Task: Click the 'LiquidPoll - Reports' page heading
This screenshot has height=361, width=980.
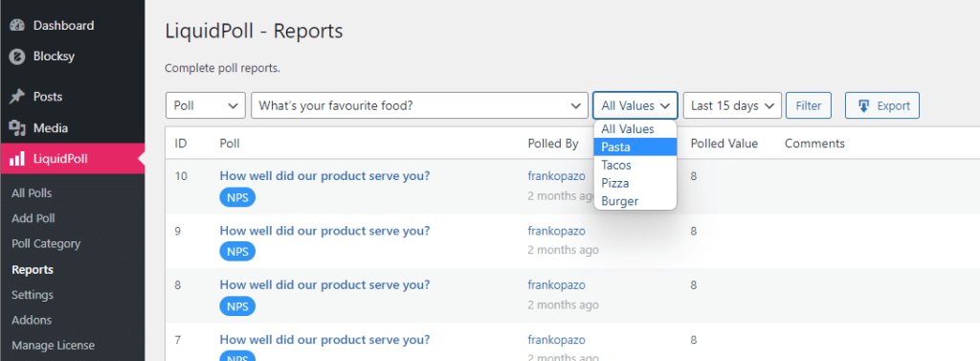Action: [x=254, y=31]
